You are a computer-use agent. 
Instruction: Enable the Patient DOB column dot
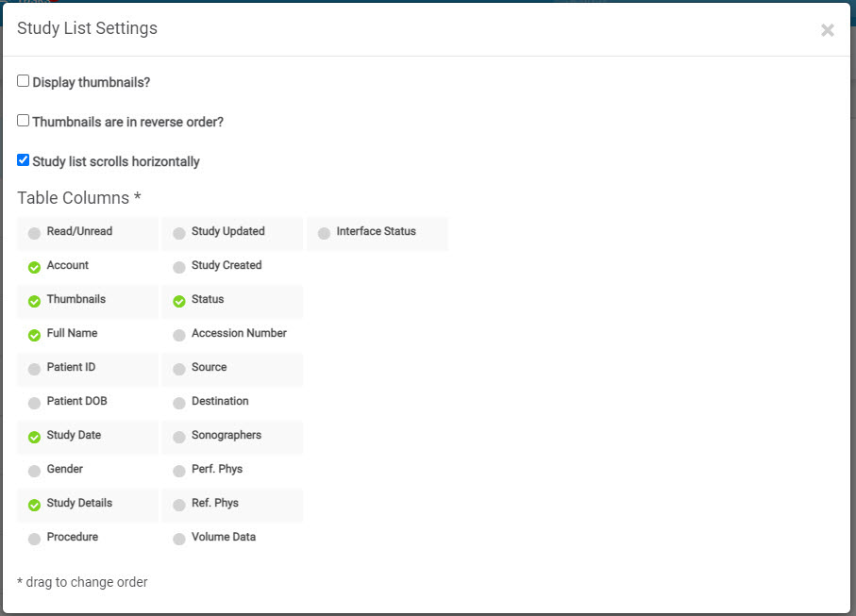point(34,403)
